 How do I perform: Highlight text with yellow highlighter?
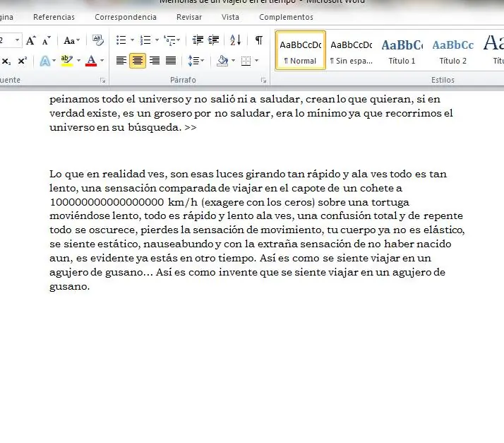coord(67,61)
